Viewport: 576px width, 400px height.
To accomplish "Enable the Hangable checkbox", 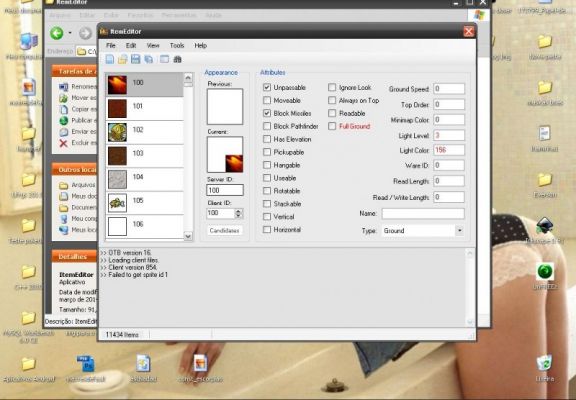I will coord(267,165).
